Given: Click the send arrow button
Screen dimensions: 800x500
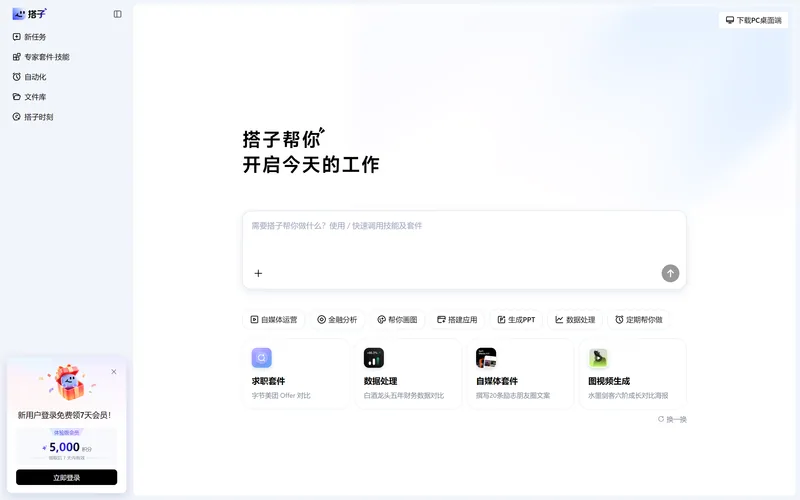Looking at the screenshot, I should click(670, 273).
